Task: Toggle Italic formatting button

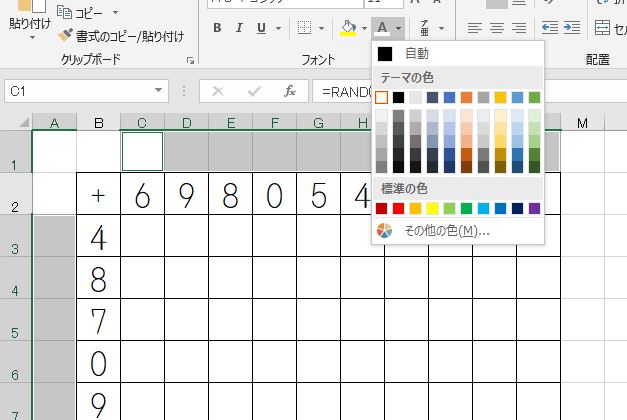Action: (239, 28)
